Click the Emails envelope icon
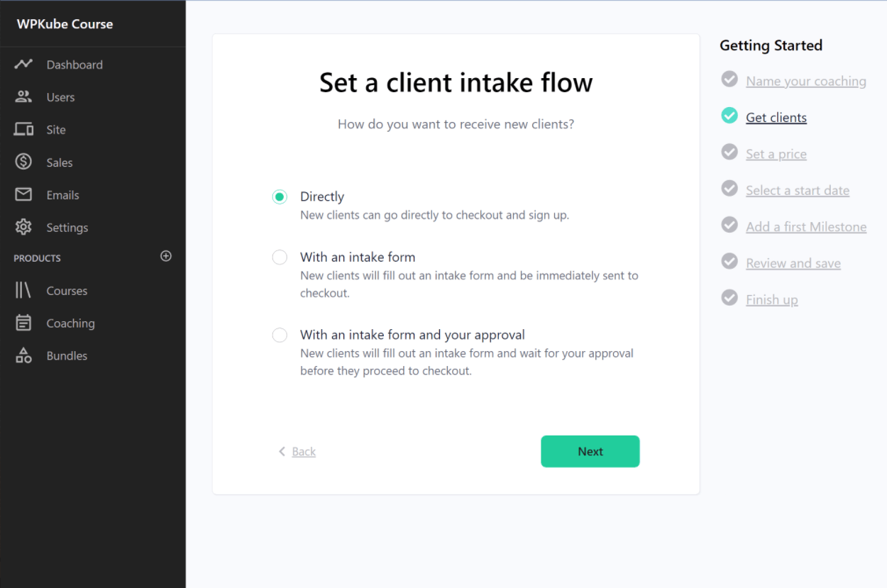Viewport: 887px width, 588px height. [x=23, y=195]
